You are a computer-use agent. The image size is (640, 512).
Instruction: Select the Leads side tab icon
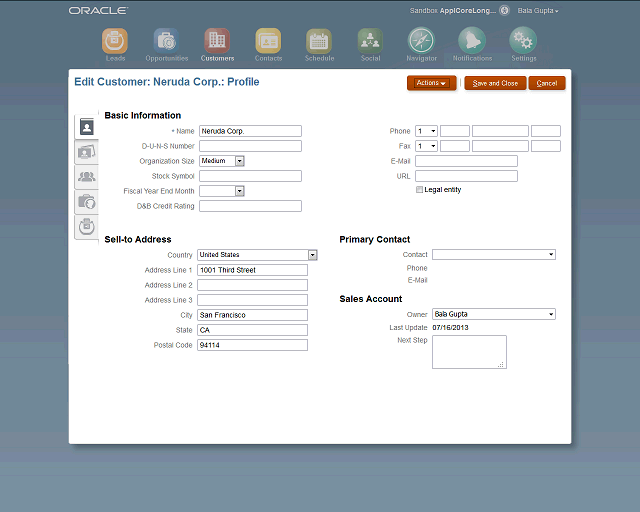pos(87,227)
